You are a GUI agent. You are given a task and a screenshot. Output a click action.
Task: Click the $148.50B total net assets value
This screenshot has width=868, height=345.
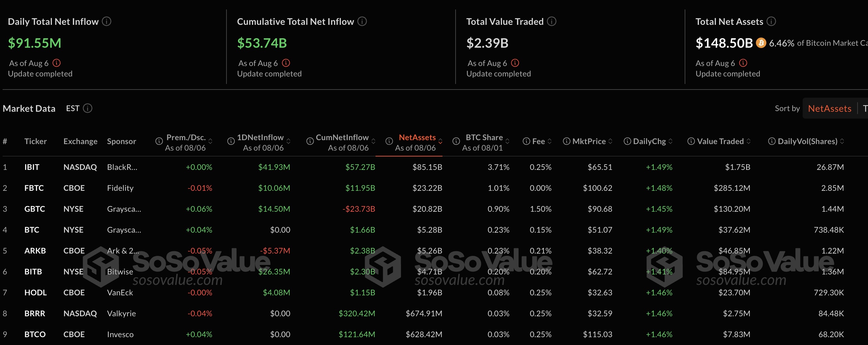[724, 43]
